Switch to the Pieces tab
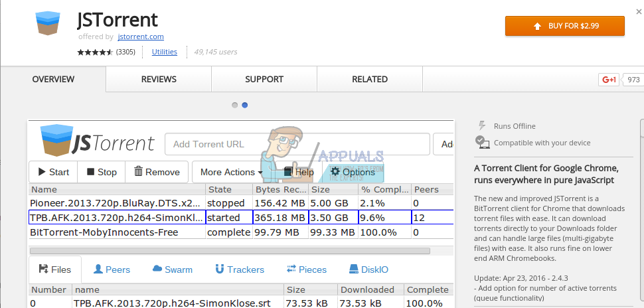This screenshot has height=308, width=644. coord(306,269)
